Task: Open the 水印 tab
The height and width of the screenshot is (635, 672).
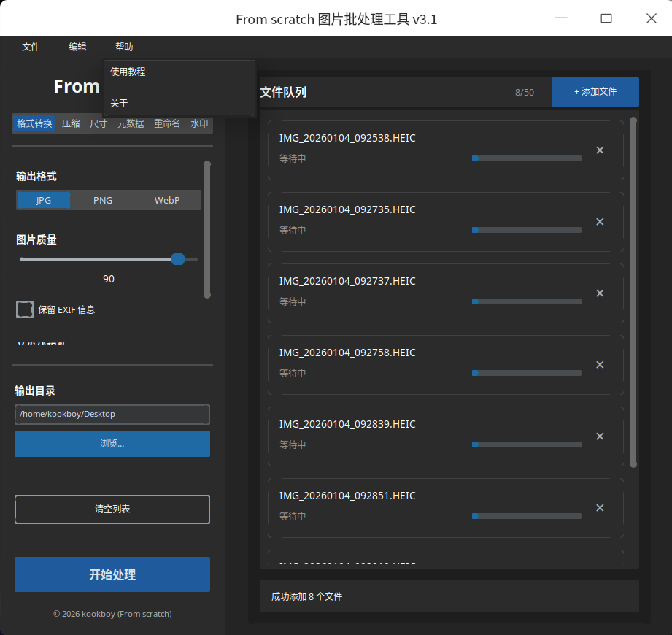Action: click(x=199, y=123)
